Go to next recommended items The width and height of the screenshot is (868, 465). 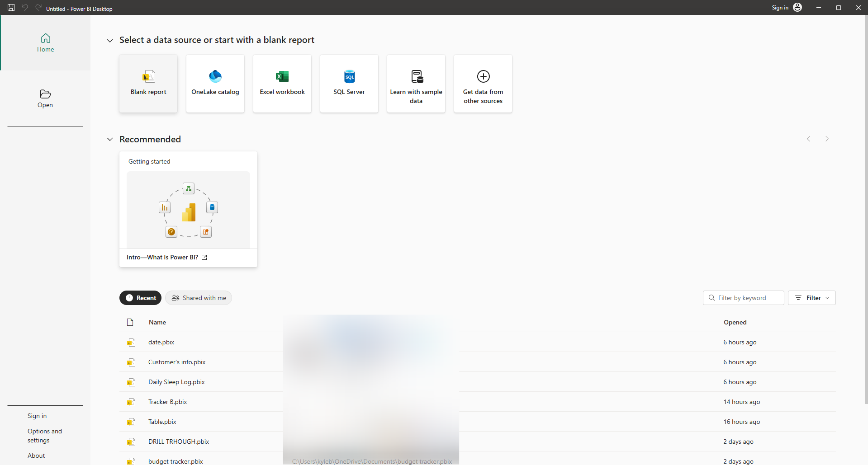click(x=827, y=139)
